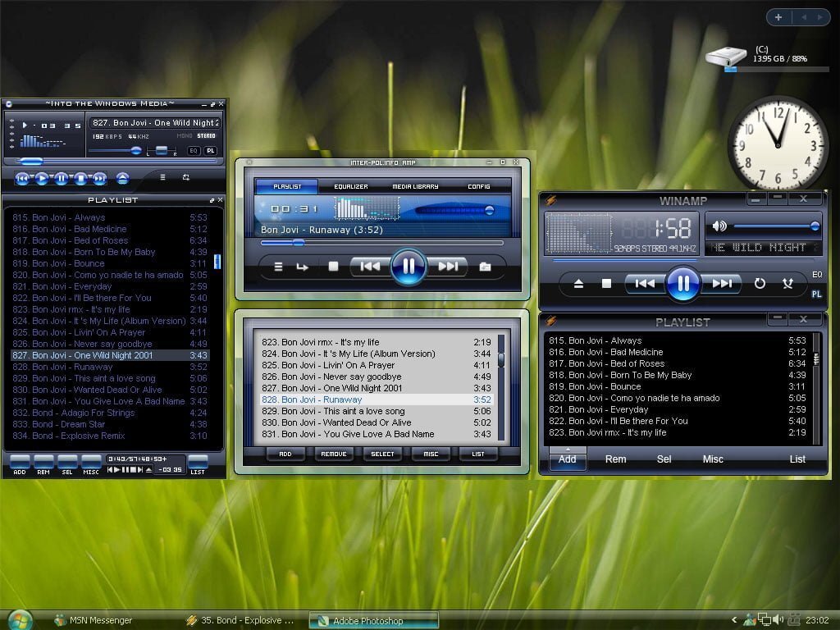
Task: Toggle repeat icon in Into the Windows Media player
Action: pyautogui.click(x=186, y=177)
